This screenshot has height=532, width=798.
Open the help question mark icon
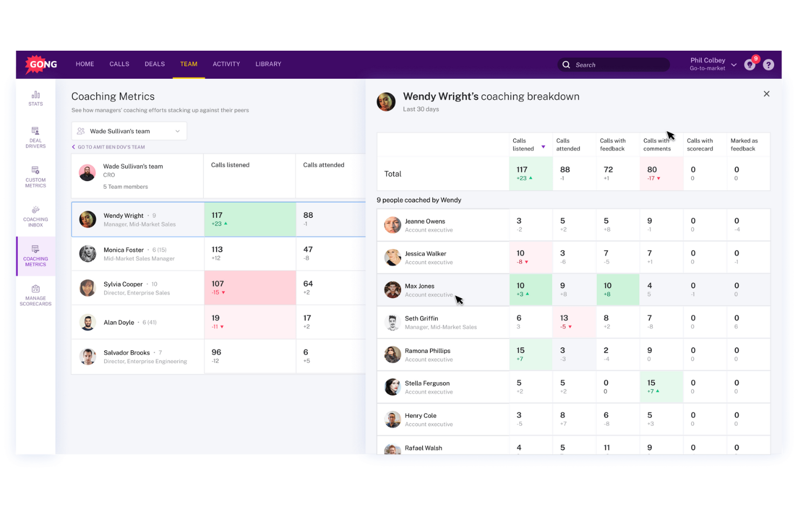point(768,64)
